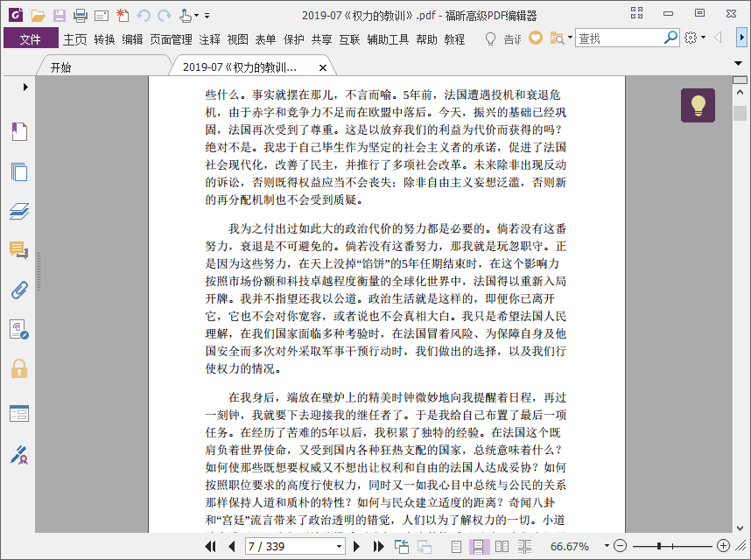Jump to the last page

pyautogui.click(x=378, y=546)
